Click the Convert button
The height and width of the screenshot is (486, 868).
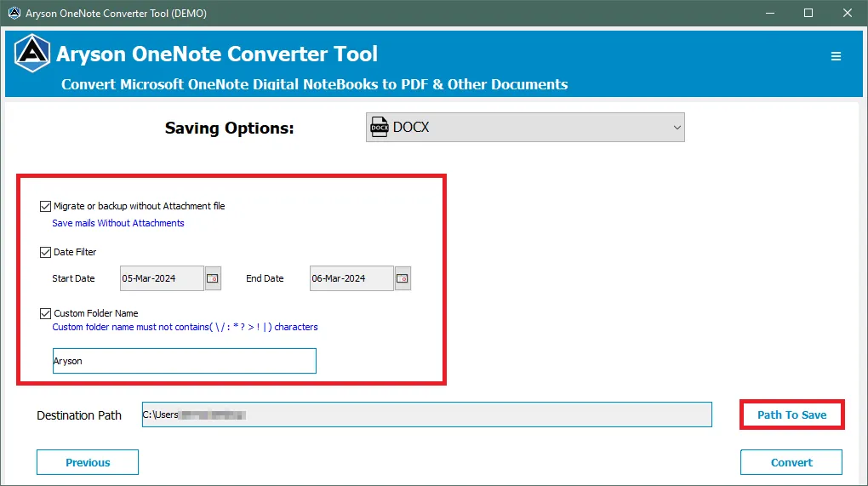point(791,462)
